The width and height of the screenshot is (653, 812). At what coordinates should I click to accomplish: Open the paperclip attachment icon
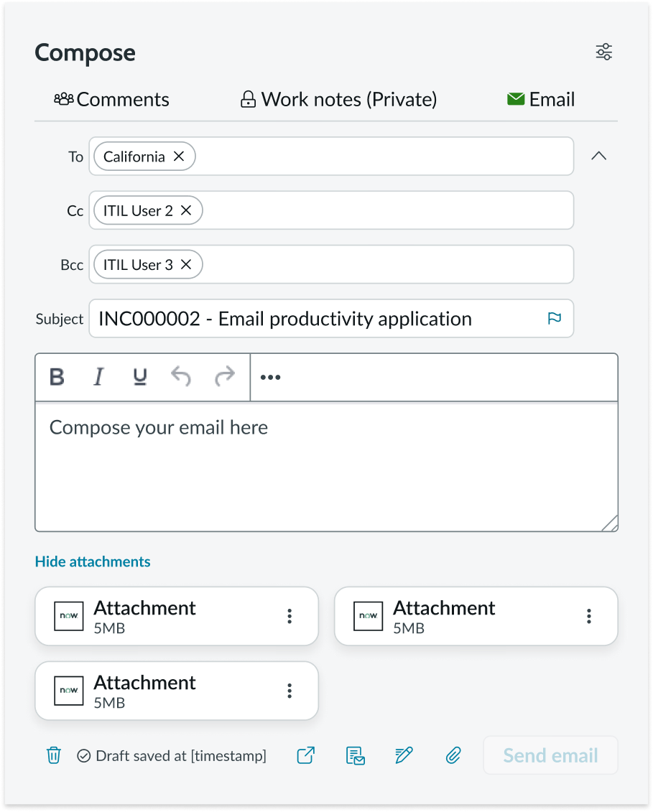pos(453,755)
